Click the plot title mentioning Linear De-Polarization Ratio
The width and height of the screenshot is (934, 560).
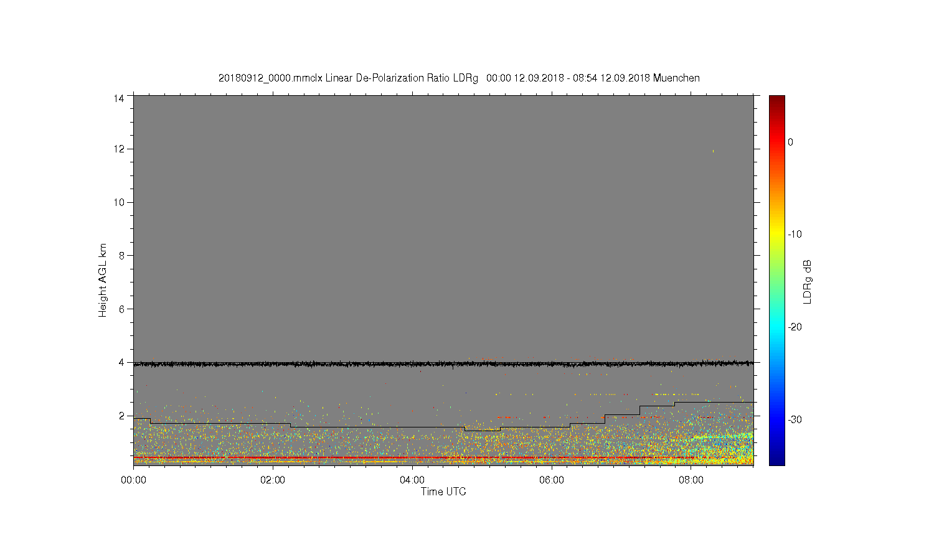459,78
